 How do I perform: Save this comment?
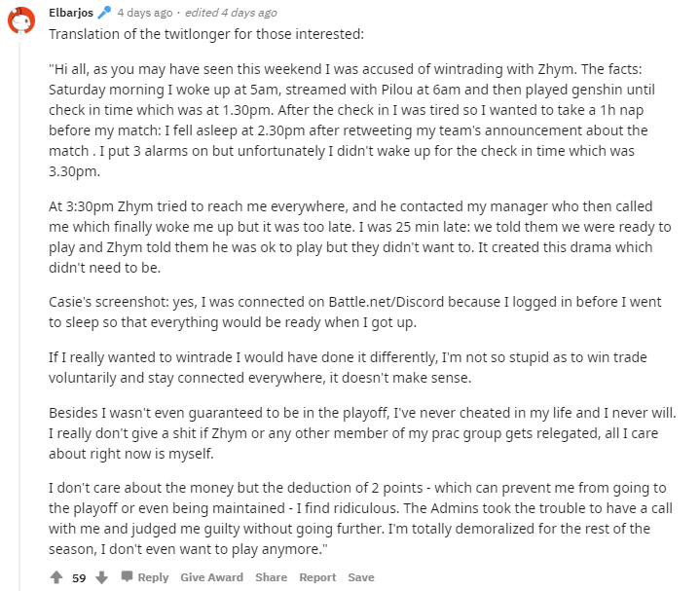pos(360,577)
